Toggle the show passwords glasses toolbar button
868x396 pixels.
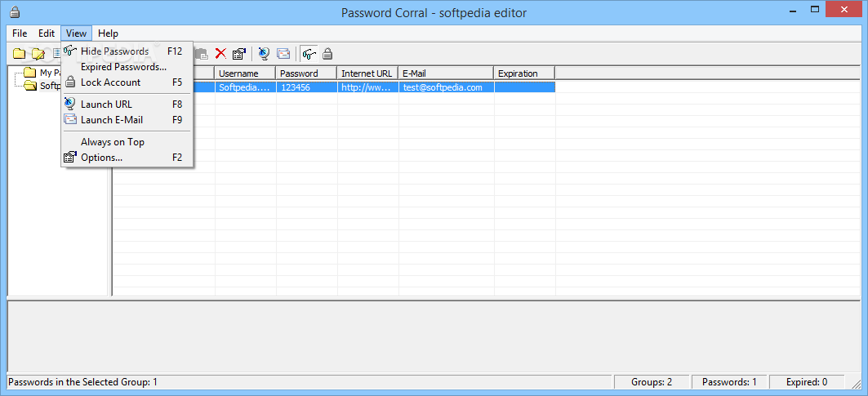tap(309, 54)
